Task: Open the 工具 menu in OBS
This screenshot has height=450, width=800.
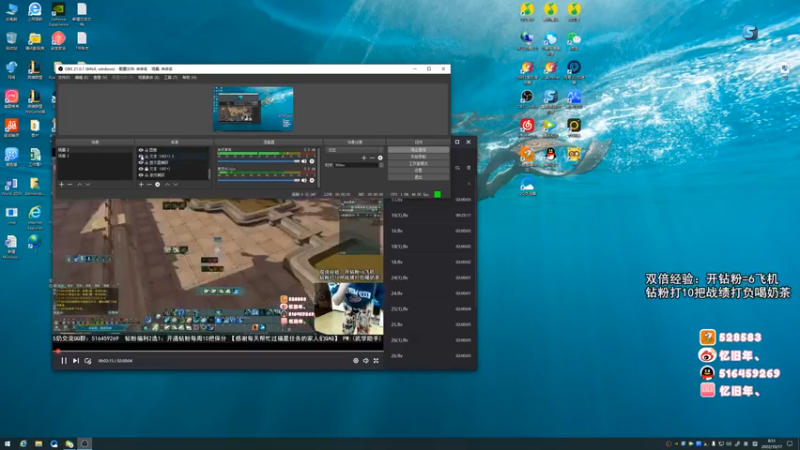Action: pyautogui.click(x=170, y=78)
